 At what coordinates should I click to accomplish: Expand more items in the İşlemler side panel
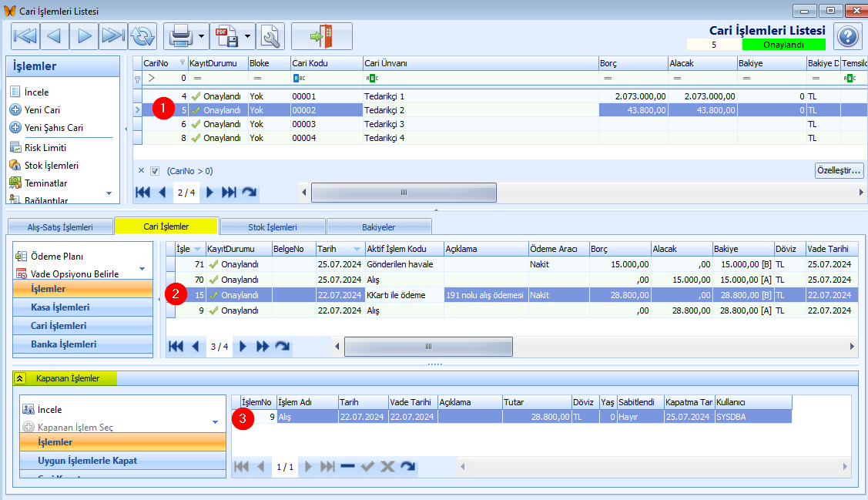coord(109,193)
